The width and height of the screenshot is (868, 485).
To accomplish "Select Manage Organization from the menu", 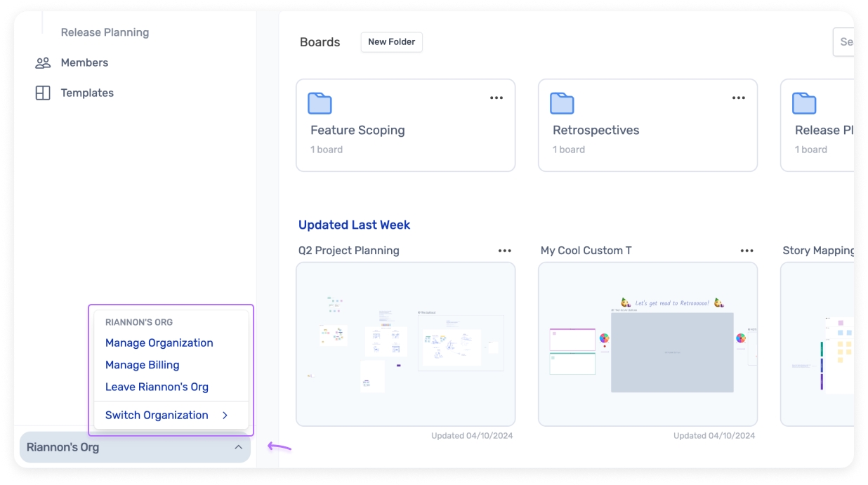I will [x=159, y=343].
